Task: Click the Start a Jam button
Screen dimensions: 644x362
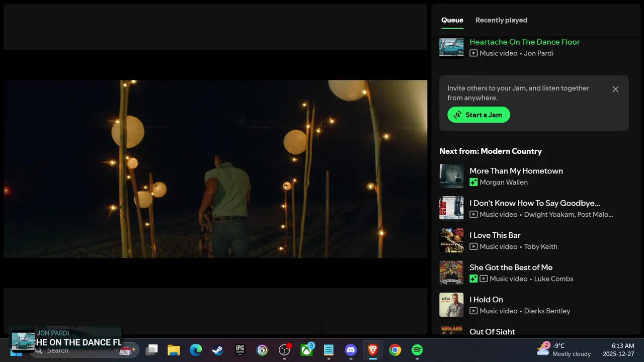Action: (x=478, y=115)
